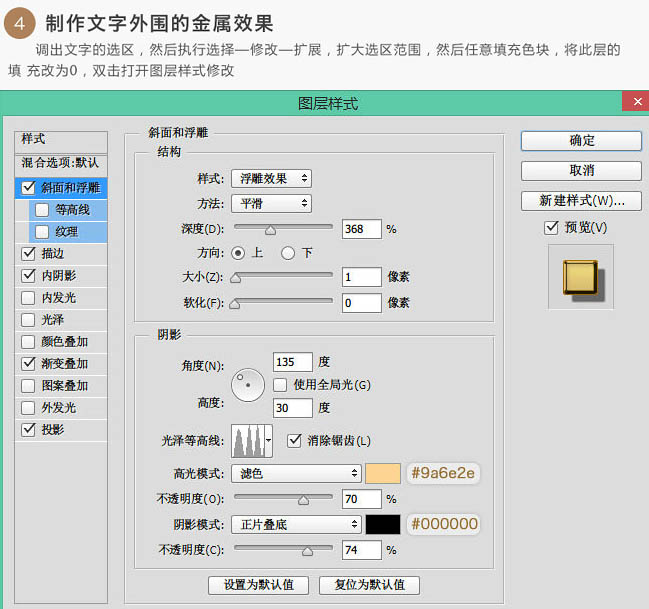Image resolution: width=649 pixels, height=609 pixels.
Task: Click the angle dial light control
Action: click(x=248, y=385)
